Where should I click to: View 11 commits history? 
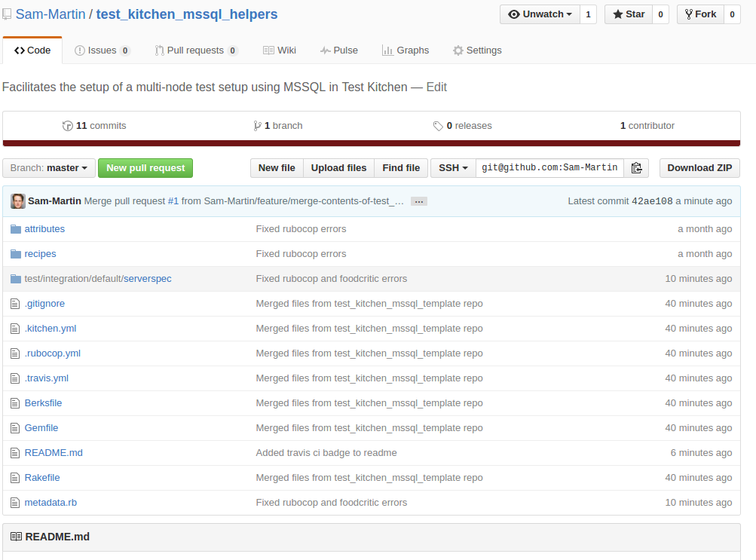tap(94, 126)
